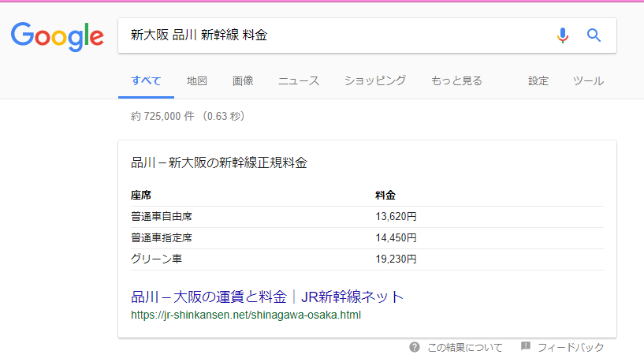Click the この結果について link
The image size is (644, 362).
[465, 348]
